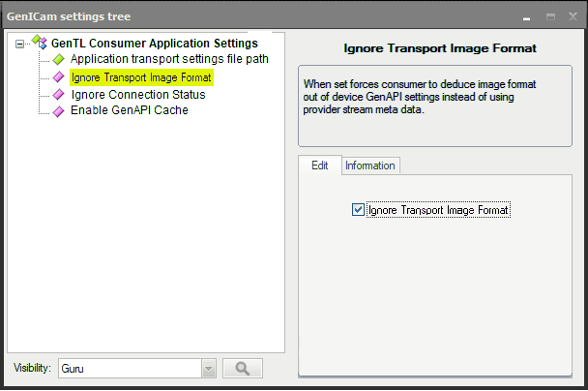Maximize the GenICam settings tree window
The height and width of the screenshot is (391, 588).
pos(550,16)
